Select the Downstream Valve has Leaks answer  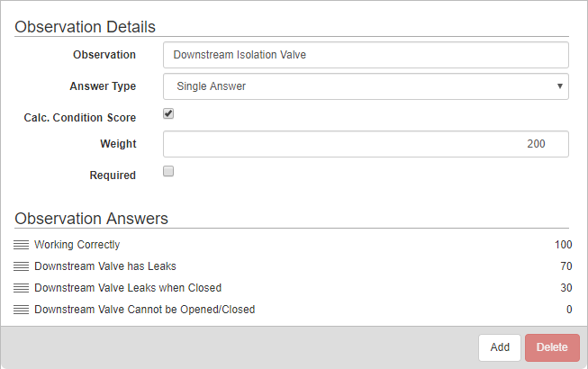point(293,266)
